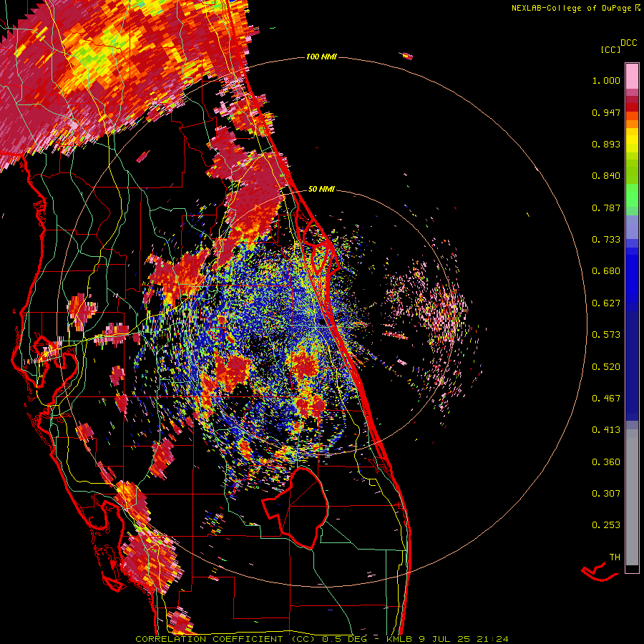Click the gray lower segment of color bar
This screenshot has height=644, width=644.
[632, 497]
